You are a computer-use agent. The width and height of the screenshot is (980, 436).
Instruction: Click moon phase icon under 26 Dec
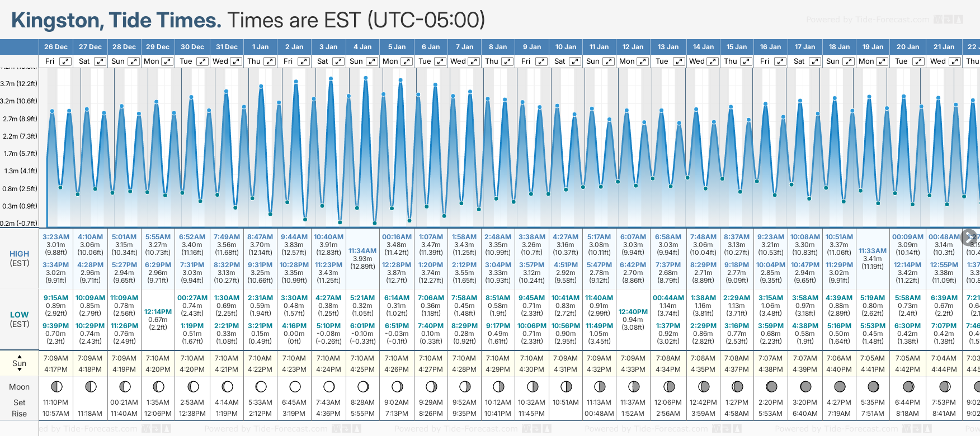pos(56,386)
